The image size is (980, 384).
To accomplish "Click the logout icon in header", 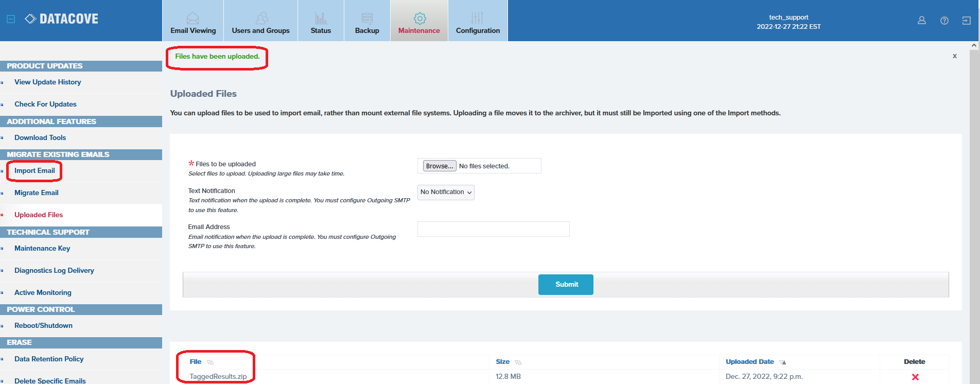I will [x=966, y=21].
